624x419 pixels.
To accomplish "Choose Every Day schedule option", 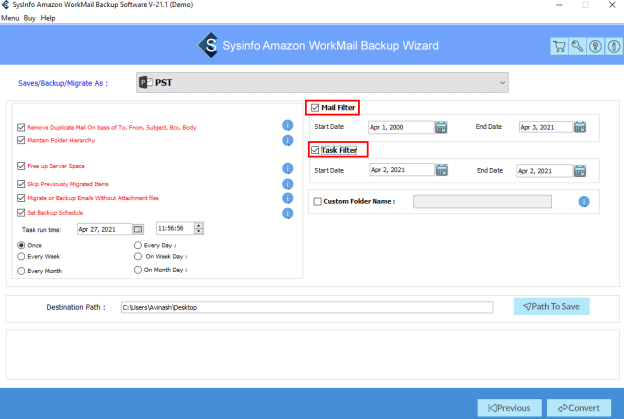I will 138,245.
